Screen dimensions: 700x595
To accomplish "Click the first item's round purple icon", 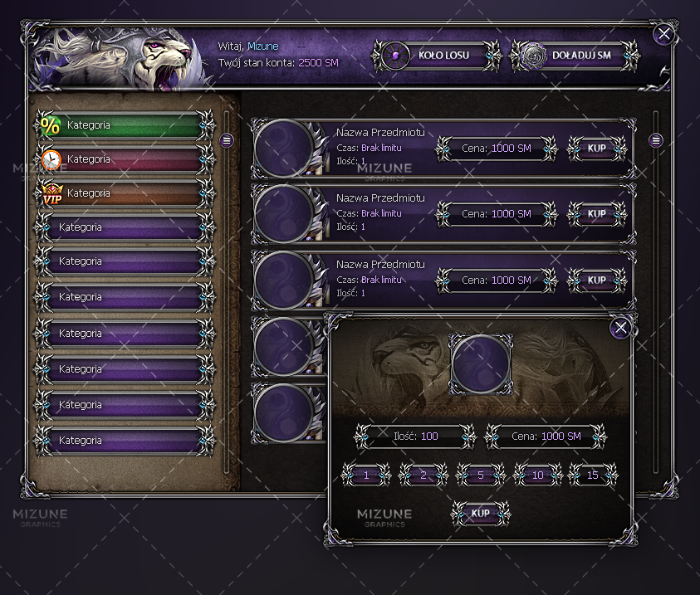I will pos(283,148).
